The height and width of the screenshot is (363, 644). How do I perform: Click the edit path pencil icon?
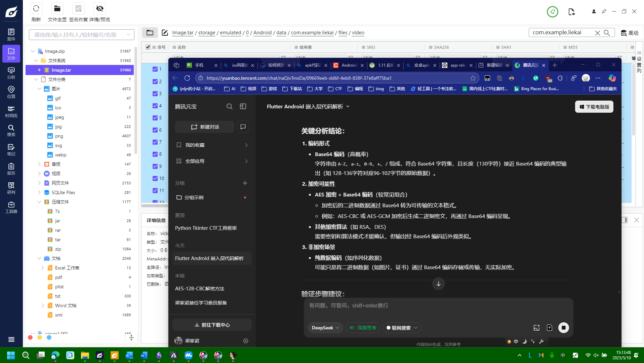click(x=165, y=33)
